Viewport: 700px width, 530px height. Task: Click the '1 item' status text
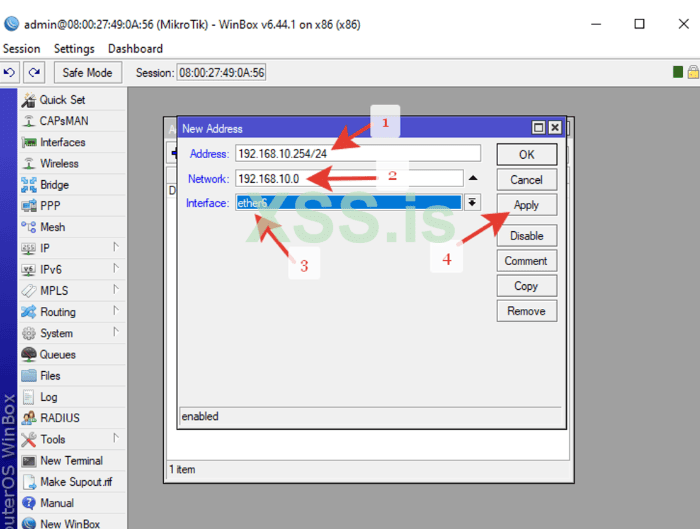[x=182, y=469]
